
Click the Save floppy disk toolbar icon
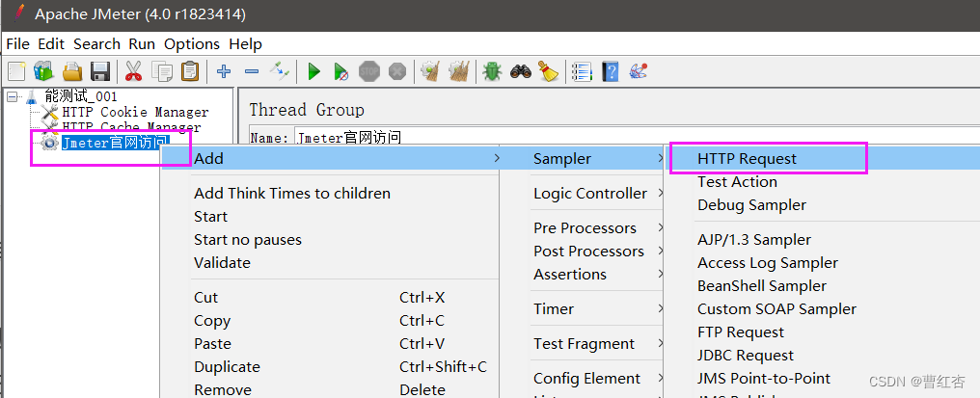click(x=100, y=71)
